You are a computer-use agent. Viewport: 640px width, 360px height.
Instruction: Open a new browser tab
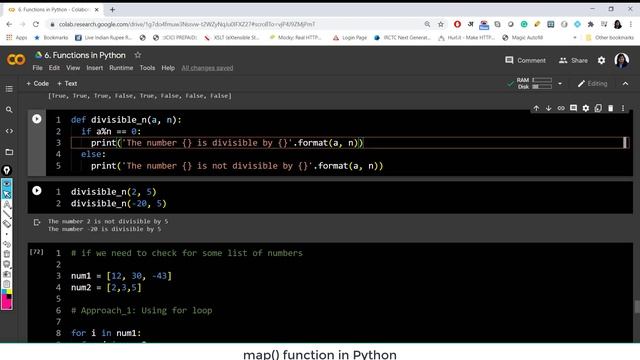tap(112, 9)
